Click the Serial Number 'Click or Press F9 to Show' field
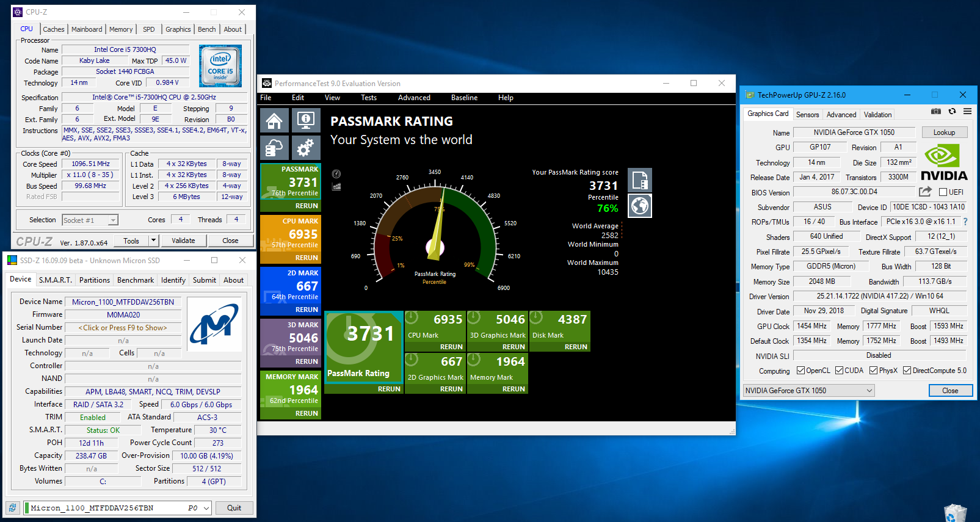This screenshot has height=522, width=980. (x=123, y=328)
